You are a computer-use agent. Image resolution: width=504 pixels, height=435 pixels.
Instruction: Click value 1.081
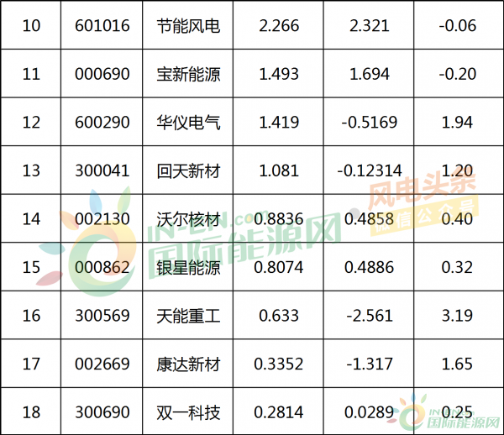(279, 170)
